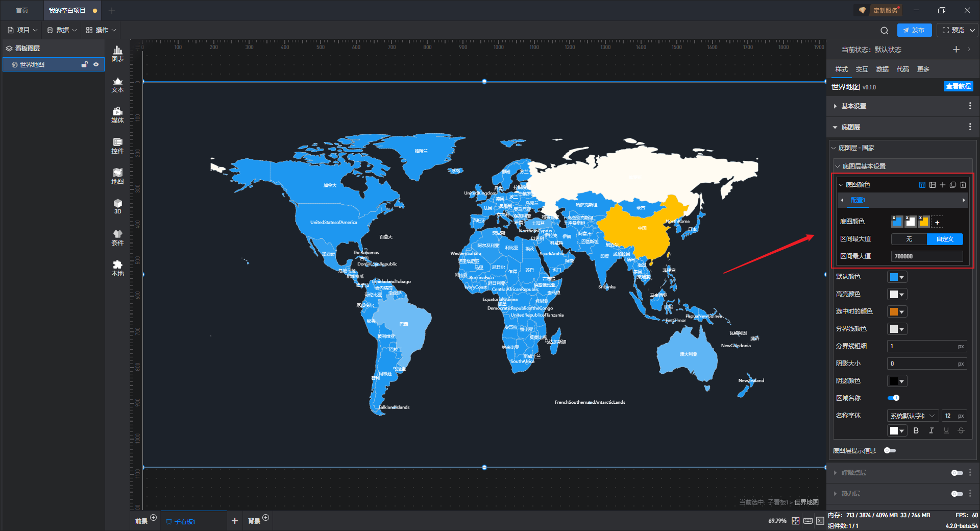Toggle visibility of 世界地图 layer
This screenshot has height=531, width=980.
pos(96,64)
